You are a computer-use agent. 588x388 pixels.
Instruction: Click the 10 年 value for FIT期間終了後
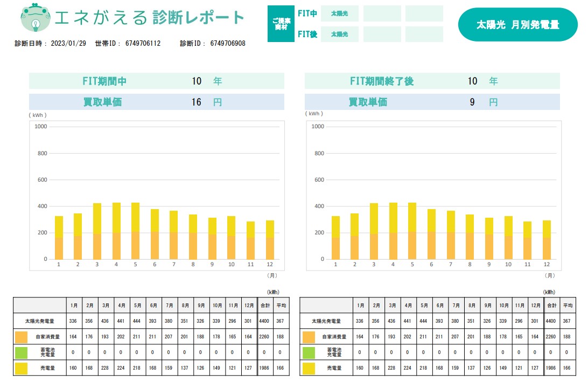[x=483, y=81]
